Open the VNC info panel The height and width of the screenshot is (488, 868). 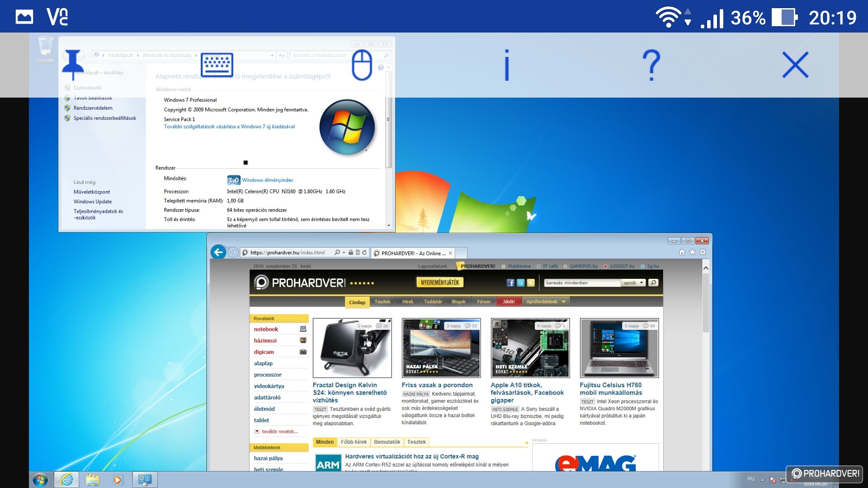click(507, 65)
